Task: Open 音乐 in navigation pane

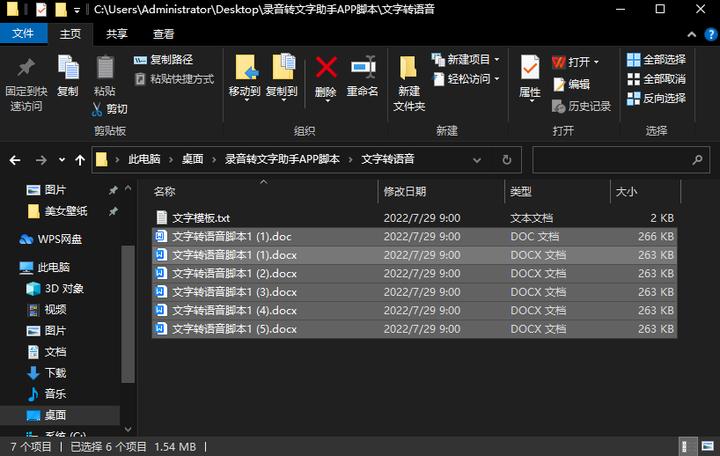Action: 47,394
